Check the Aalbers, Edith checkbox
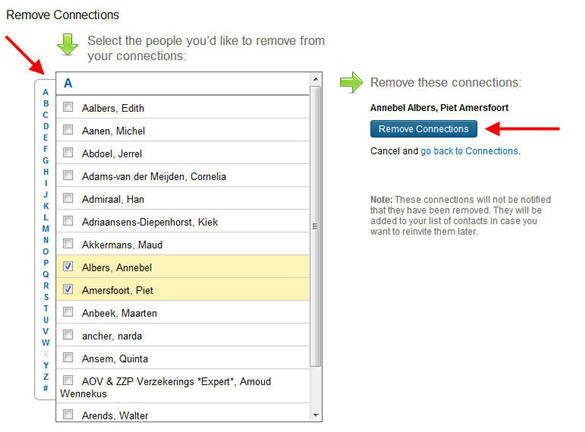The width and height of the screenshot is (585, 432). coord(68,107)
